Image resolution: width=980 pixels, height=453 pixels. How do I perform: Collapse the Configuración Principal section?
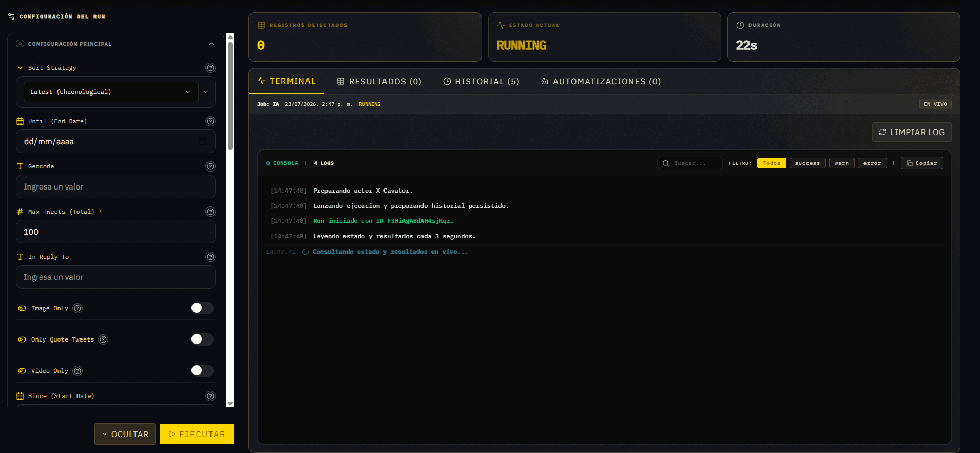[x=212, y=44]
